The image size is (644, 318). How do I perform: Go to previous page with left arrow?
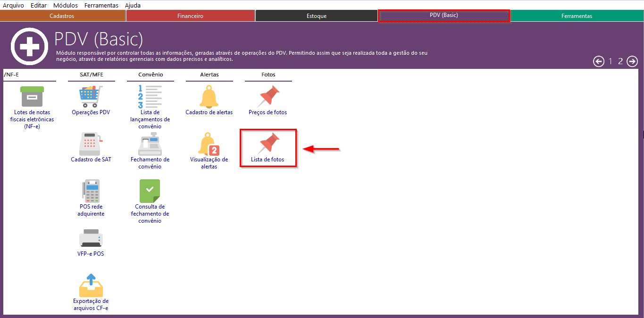(599, 61)
